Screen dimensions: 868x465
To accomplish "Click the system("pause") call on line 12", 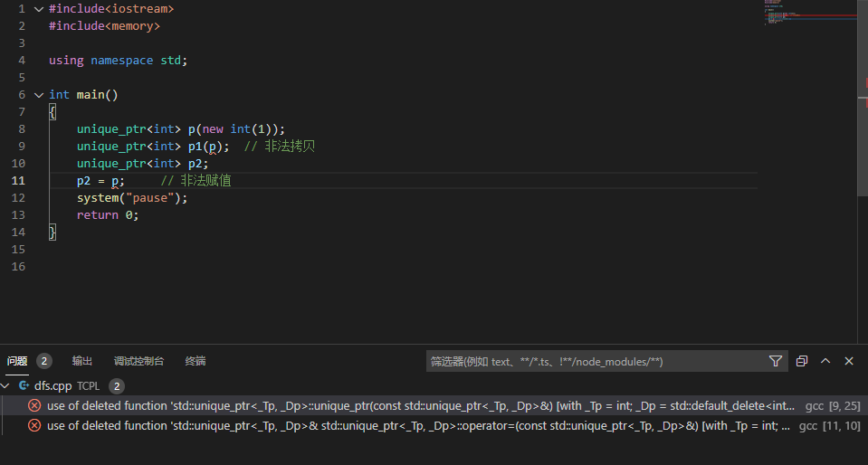I will point(132,197).
